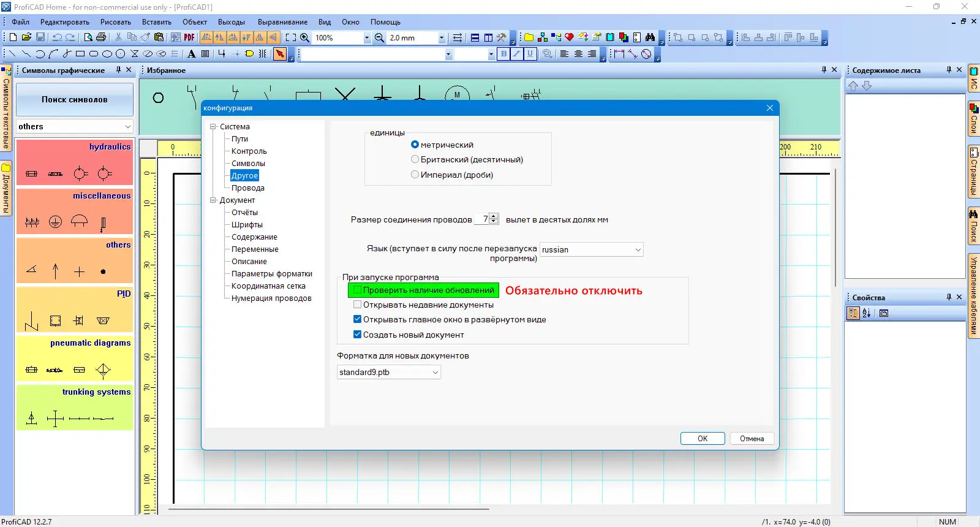Click the Print icon in the toolbar
Viewport: 980px width, 527px height.
point(101,37)
